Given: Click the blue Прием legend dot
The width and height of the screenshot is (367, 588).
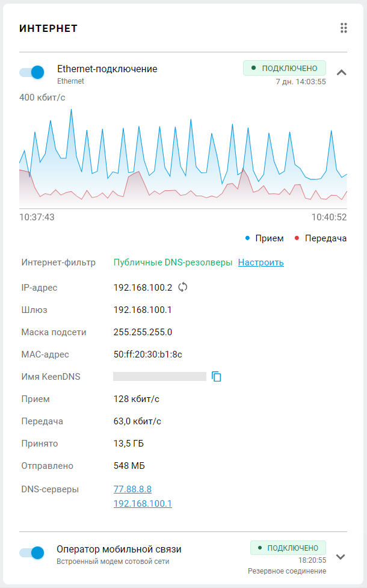Looking at the screenshot, I should tap(247, 238).
